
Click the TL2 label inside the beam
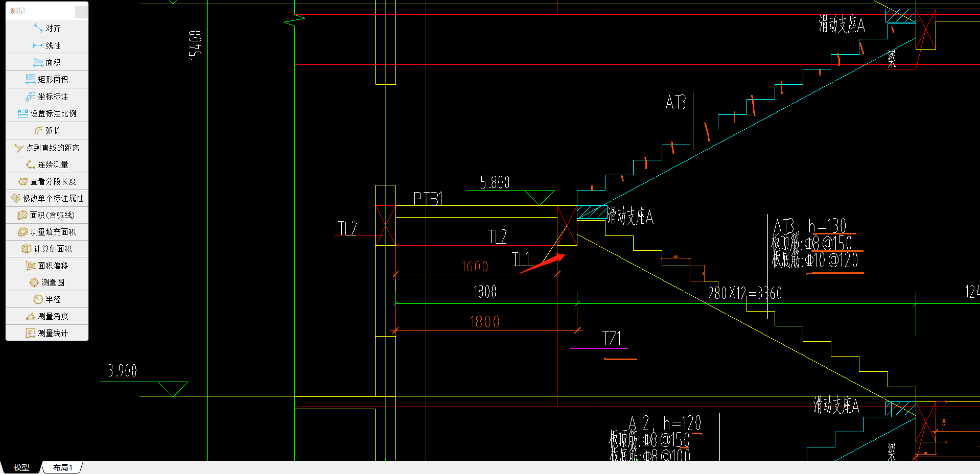point(497,237)
